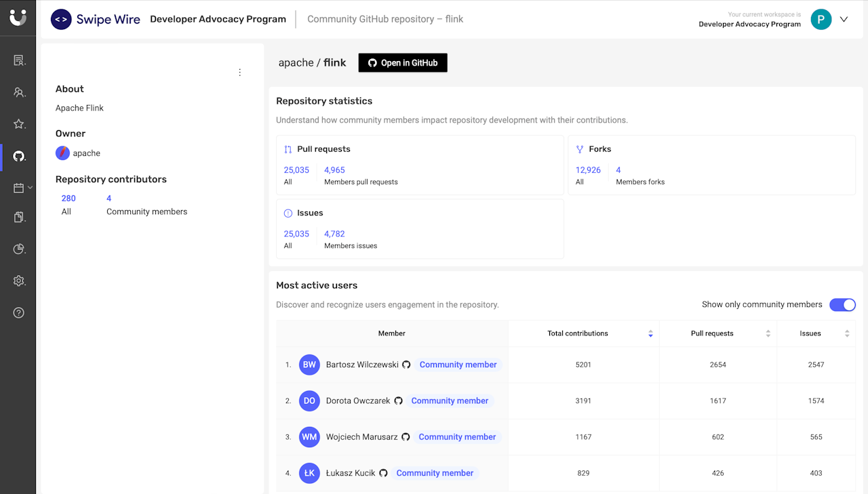Toggle Show only community members switch

click(842, 305)
